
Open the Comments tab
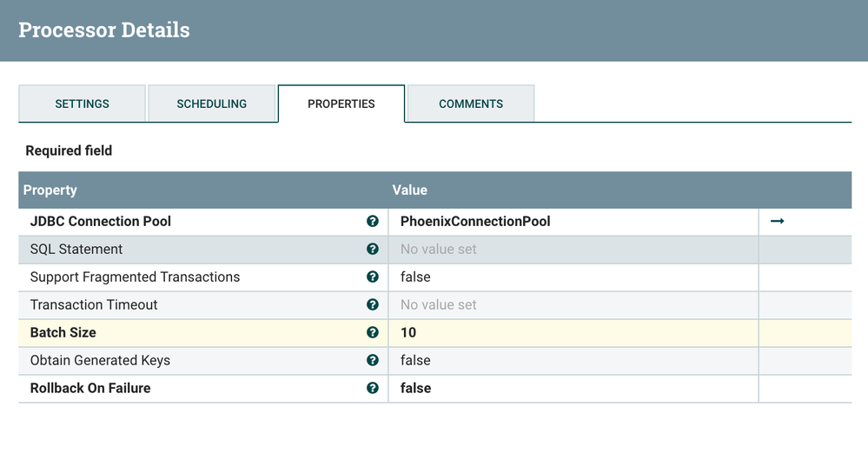(x=471, y=103)
